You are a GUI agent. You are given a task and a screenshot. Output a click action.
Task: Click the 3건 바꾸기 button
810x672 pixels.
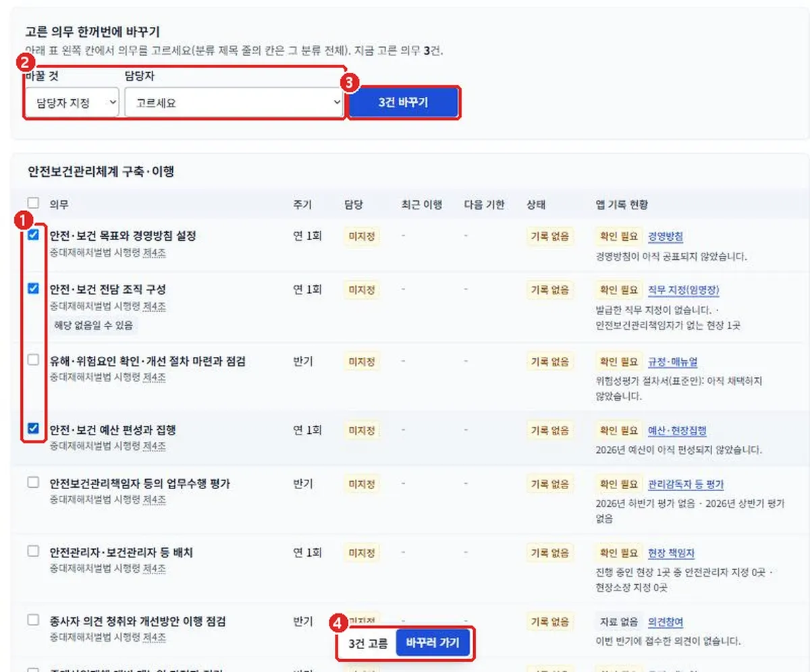[x=404, y=103]
